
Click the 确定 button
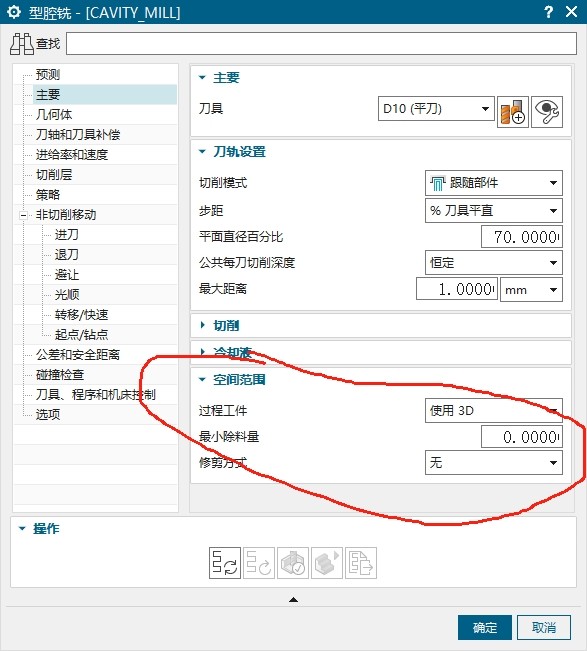(x=484, y=627)
